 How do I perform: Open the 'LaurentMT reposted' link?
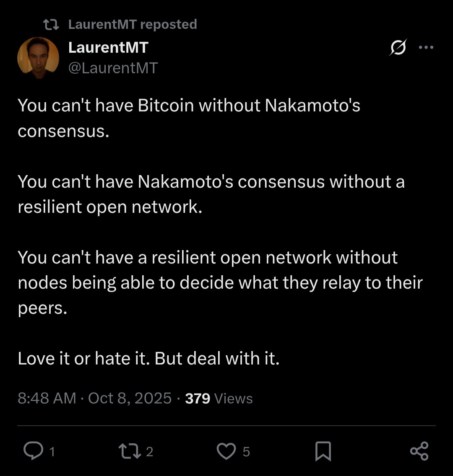[x=132, y=25]
